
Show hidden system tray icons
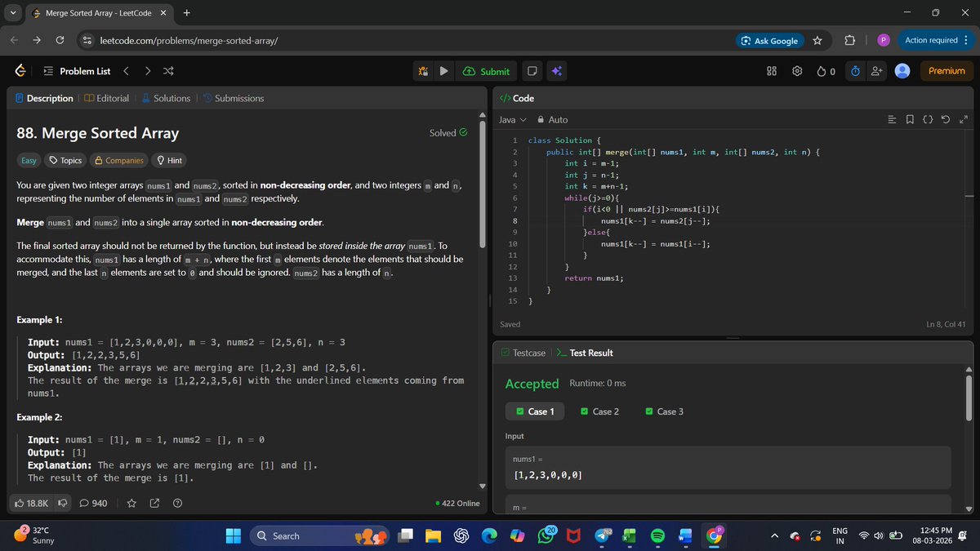point(774,536)
